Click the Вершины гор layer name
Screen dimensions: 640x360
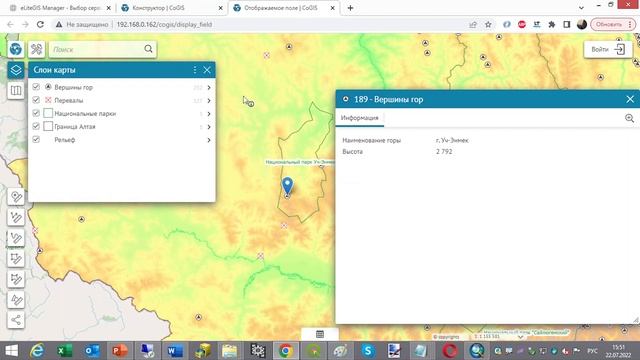tap(73, 87)
